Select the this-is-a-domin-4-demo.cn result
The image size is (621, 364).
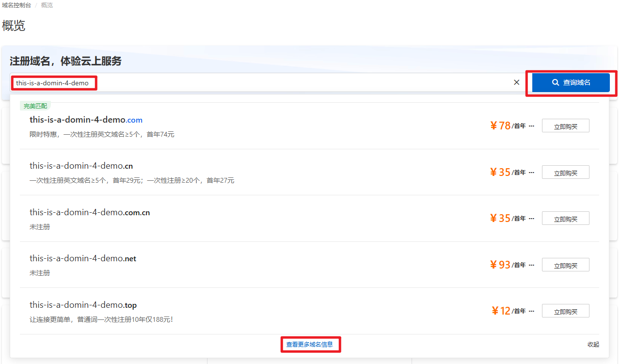pyautogui.click(x=81, y=166)
